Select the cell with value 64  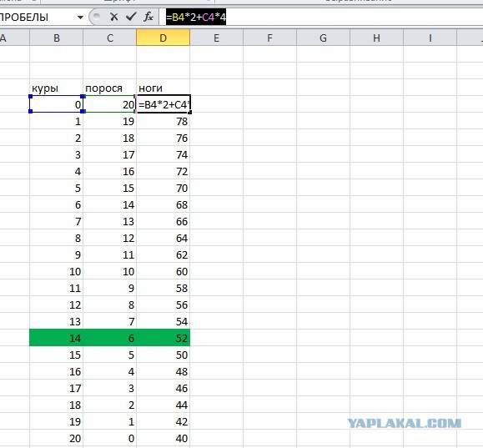coord(164,238)
